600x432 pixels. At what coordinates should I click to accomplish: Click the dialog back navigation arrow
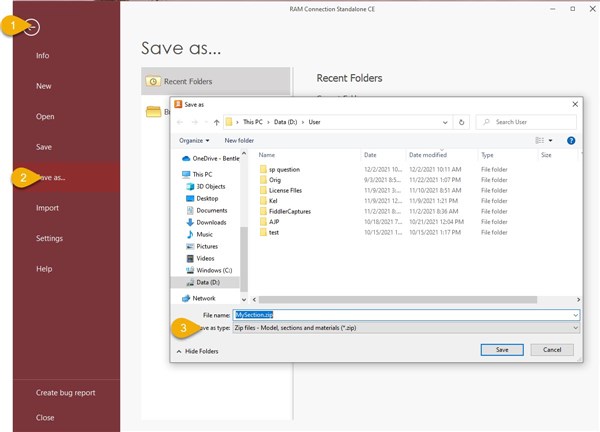[x=180, y=122]
